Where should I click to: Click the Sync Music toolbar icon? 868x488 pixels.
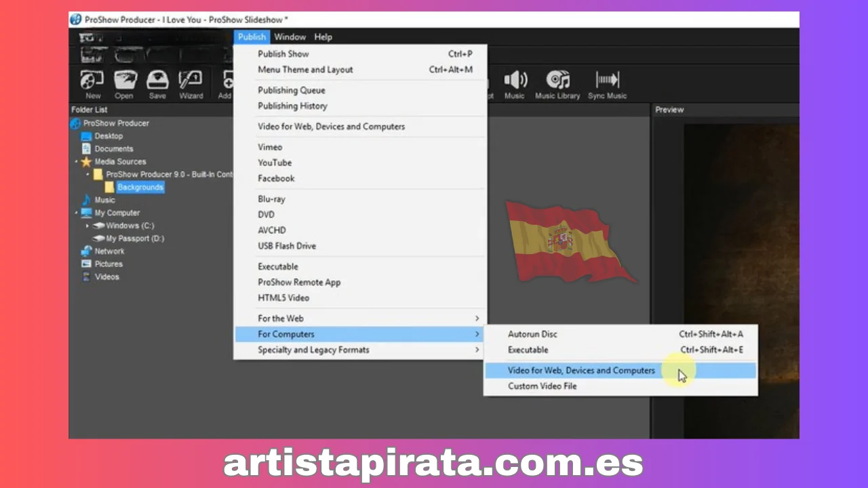[x=607, y=81]
